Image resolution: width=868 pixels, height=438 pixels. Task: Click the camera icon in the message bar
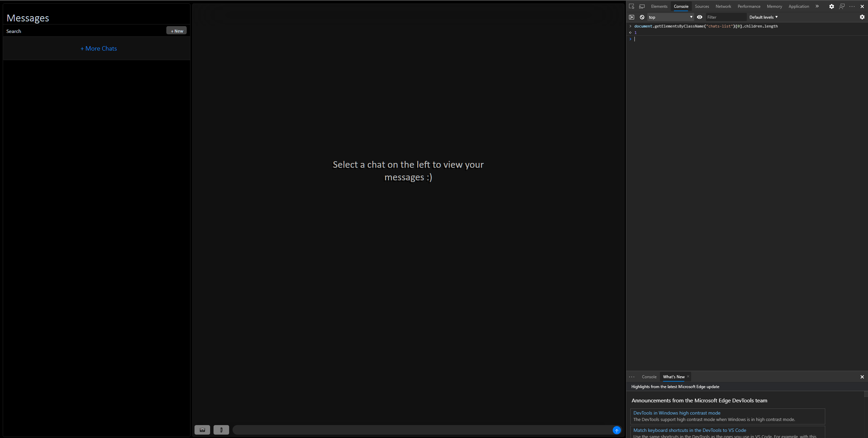202,430
